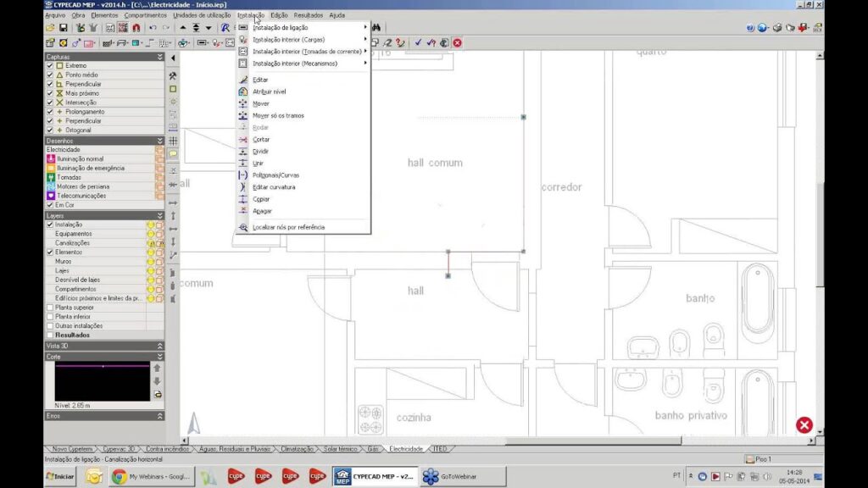This screenshot has width=868, height=488.
Task: Uncheck the Extremo snap capture
Action: point(50,66)
